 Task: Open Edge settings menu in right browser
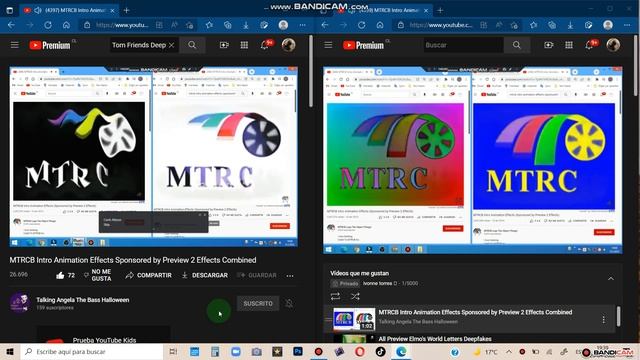tap(627, 25)
